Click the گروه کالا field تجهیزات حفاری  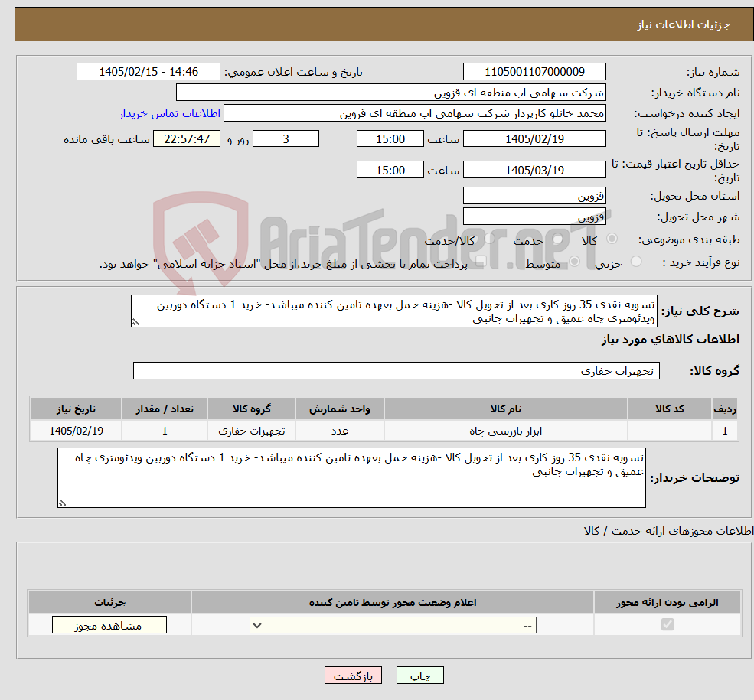click(x=397, y=371)
